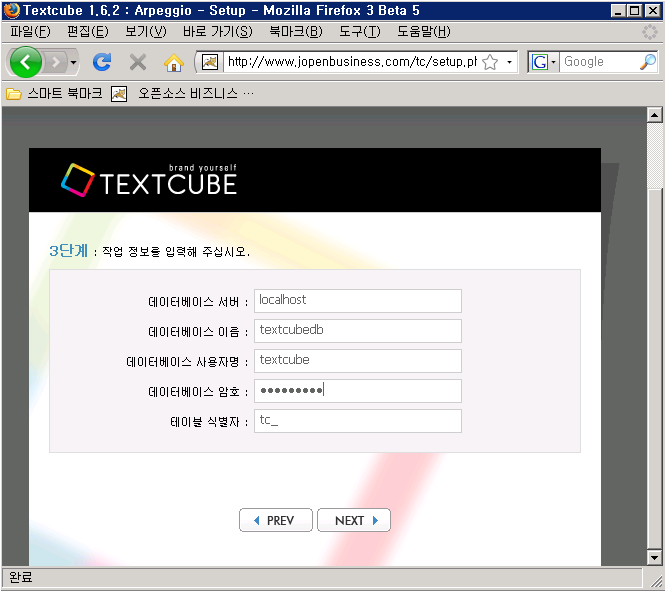Open the 도움말(H) menu
This screenshot has height=592, width=666.
point(423,31)
